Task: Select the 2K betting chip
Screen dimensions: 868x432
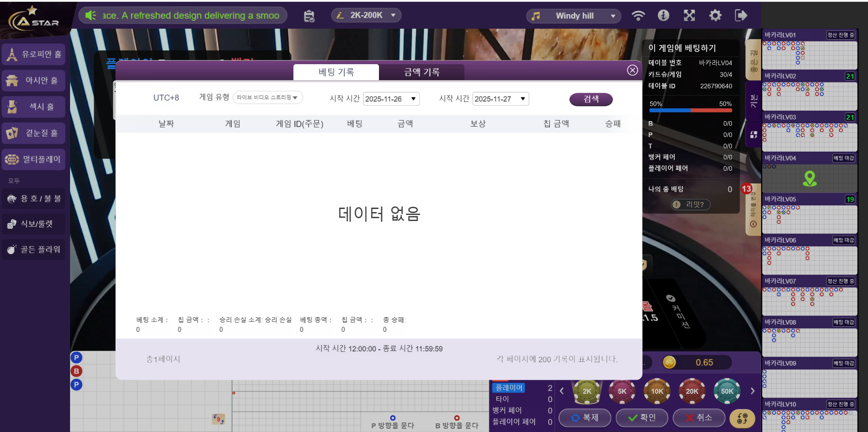Action: point(587,391)
